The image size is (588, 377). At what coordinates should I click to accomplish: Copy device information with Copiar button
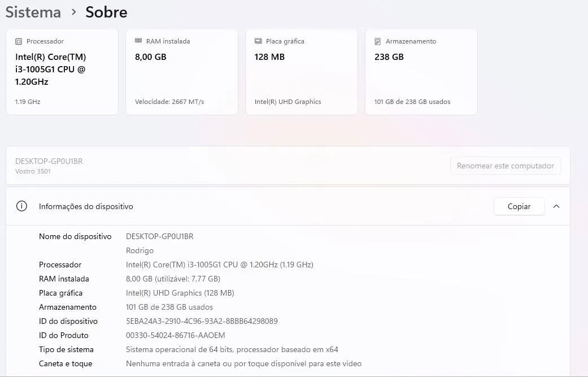(519, 206)
